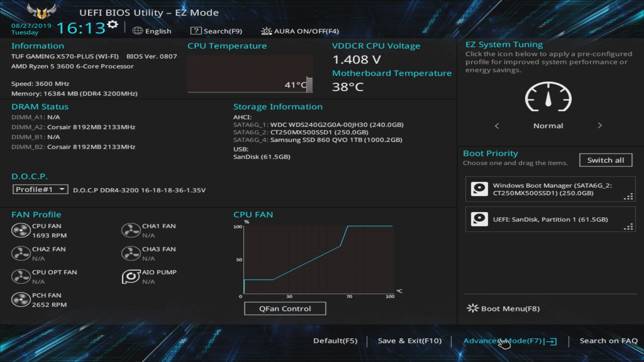Click DIMM_B1 N/A entry
The width and height of the screenshot is (644, 362).
pyautogui.click(x=36, y=137)
